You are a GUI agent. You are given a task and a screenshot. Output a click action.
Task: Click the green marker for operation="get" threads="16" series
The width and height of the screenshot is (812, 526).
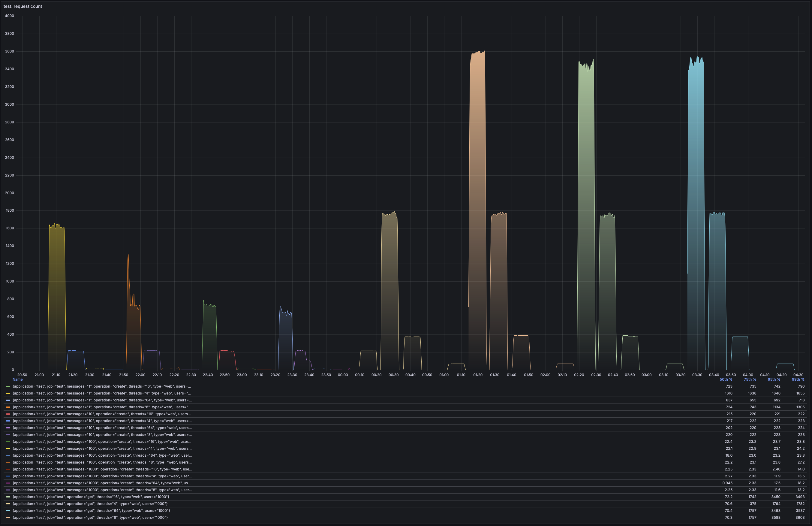pyautogui.click(x=8, y=497)
